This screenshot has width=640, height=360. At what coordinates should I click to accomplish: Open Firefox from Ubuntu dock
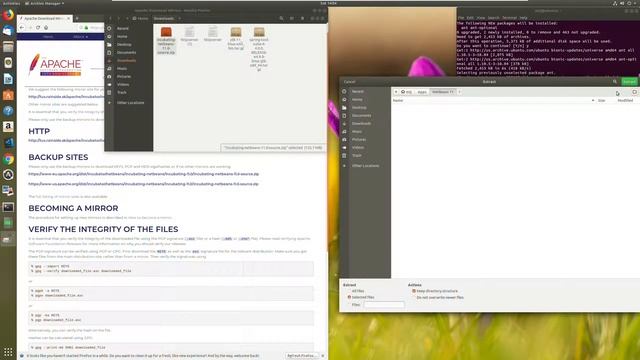point(8,15)
